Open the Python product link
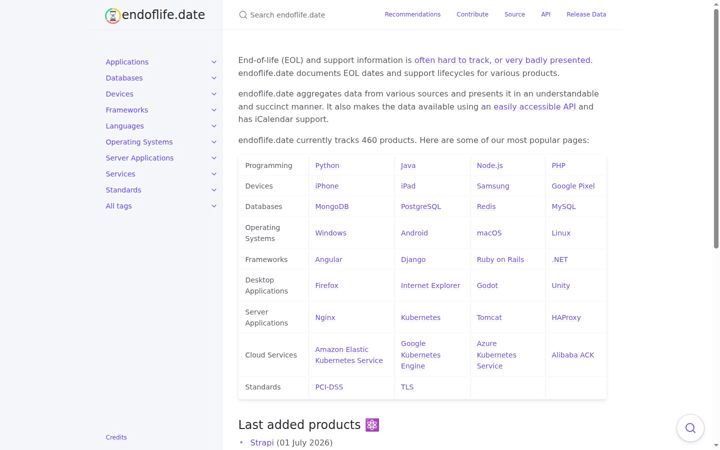The height and width of the screenshot is (450, 720). (327, 165)
